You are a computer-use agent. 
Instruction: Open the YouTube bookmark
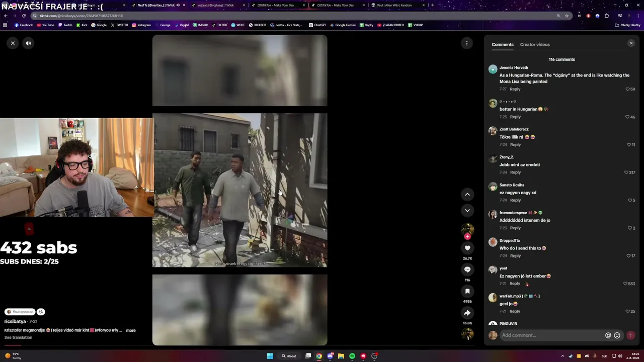click(45, 25)
